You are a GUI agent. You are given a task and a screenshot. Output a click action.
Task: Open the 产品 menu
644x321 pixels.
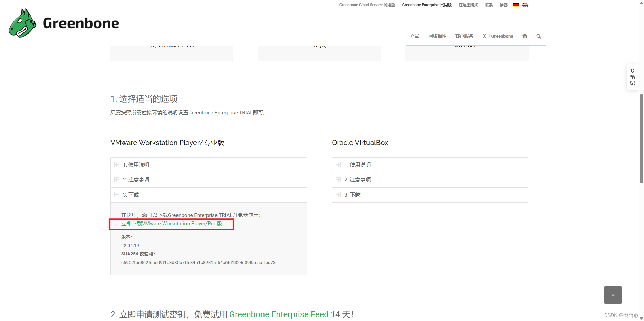coord(415,36)
